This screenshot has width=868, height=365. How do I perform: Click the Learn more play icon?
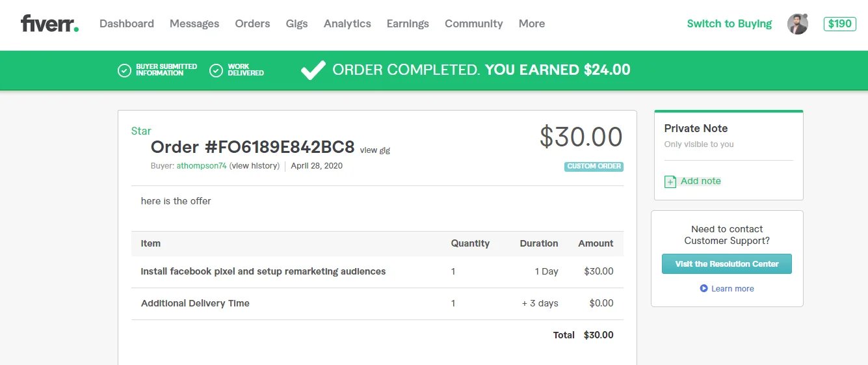point(704,288)
